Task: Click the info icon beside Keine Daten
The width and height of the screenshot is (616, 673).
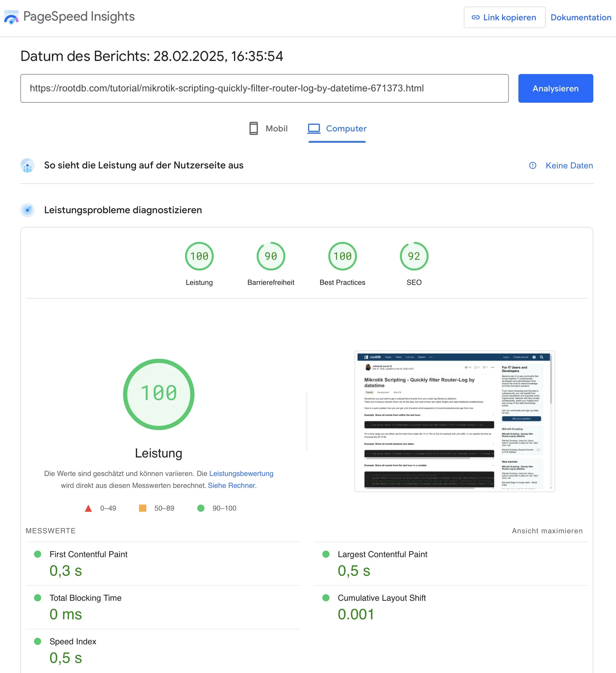Action: pyautogui.click(x=533, y=165)
